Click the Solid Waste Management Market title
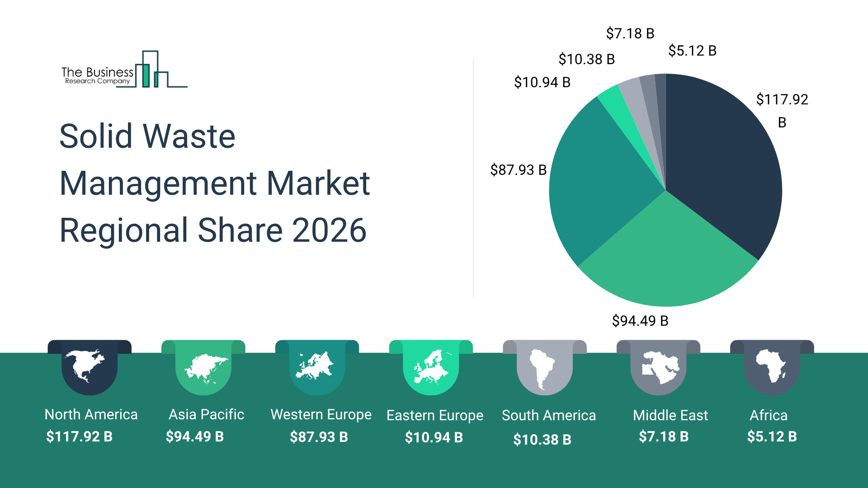868x488 pixels. (215, 183)
